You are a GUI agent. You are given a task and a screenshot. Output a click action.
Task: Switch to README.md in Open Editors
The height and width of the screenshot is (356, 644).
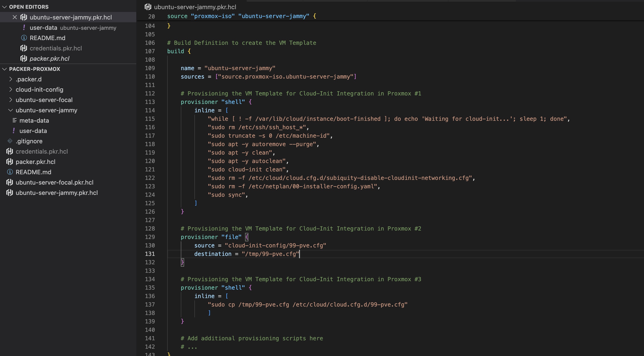click(x=48, y=38)
